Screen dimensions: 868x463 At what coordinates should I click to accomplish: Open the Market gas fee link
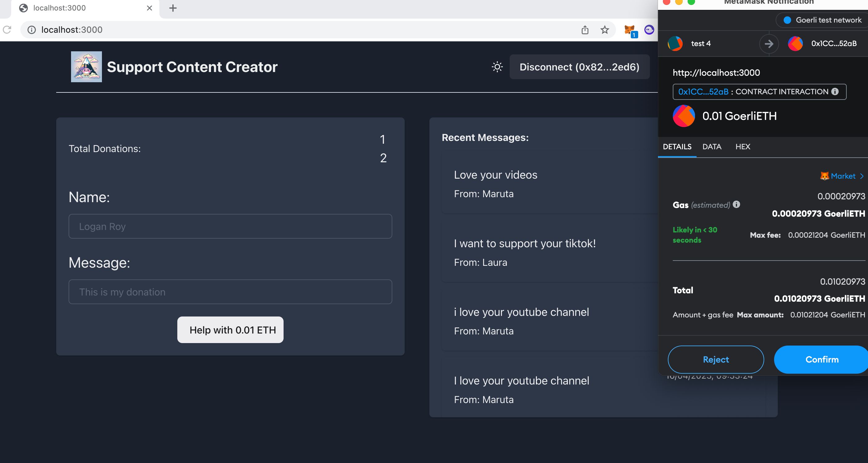pyautogui.click(x=843, y=176)
